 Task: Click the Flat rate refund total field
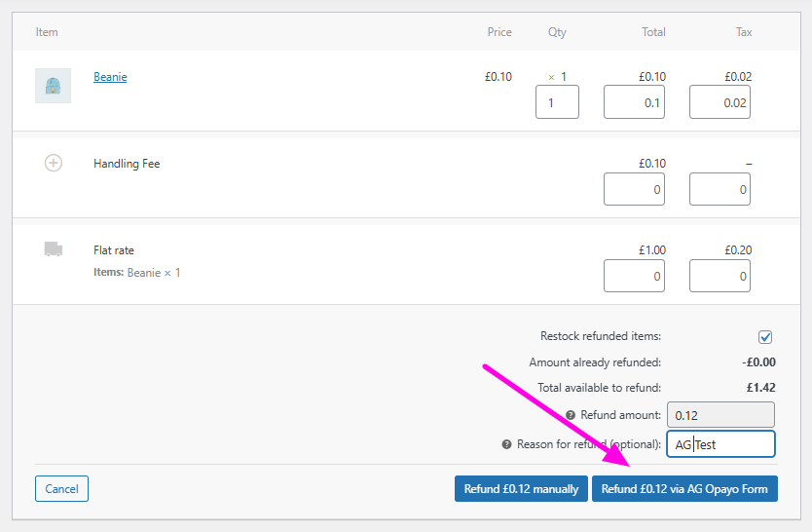point(634,276)
